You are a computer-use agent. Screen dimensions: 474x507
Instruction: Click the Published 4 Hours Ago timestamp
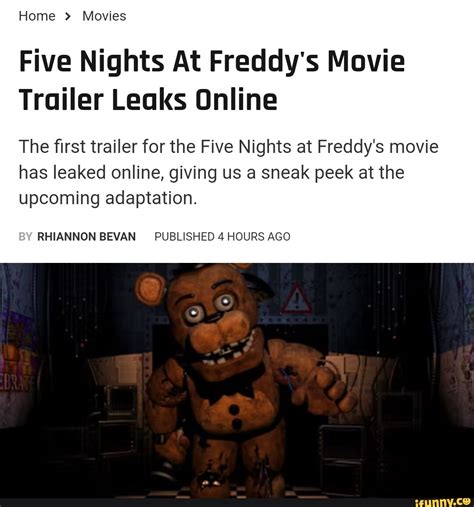point(222,237)
